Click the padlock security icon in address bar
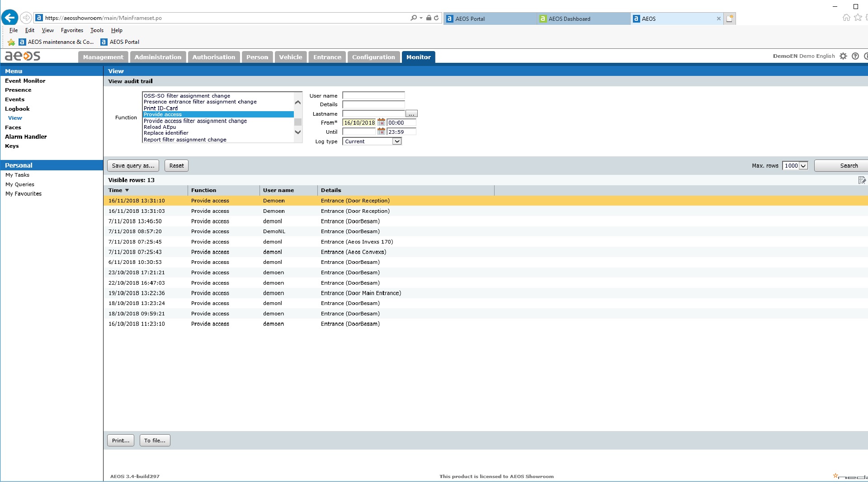The height and width of the screenshot is (488, 868). (x=429, y=18)
